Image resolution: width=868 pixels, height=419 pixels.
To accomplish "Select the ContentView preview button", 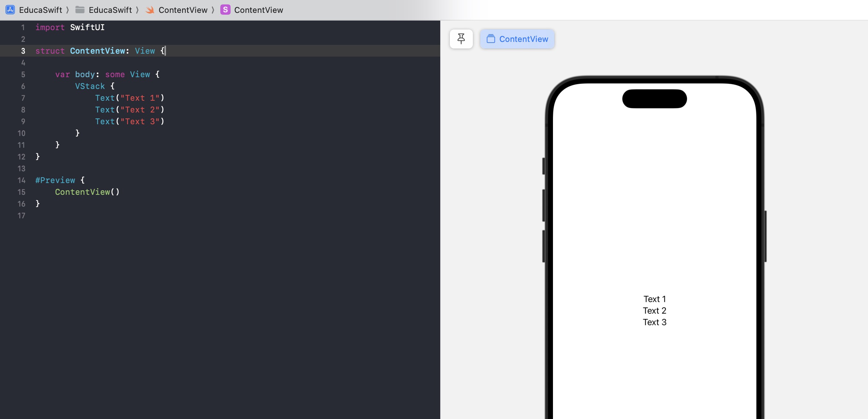I will tap(517, 39).
